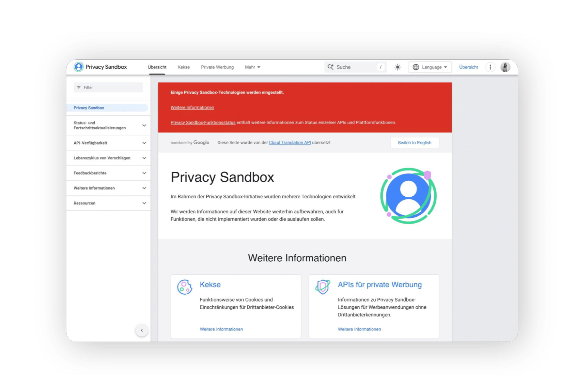Click the Übersicht link beside Language

pos(468,67)
